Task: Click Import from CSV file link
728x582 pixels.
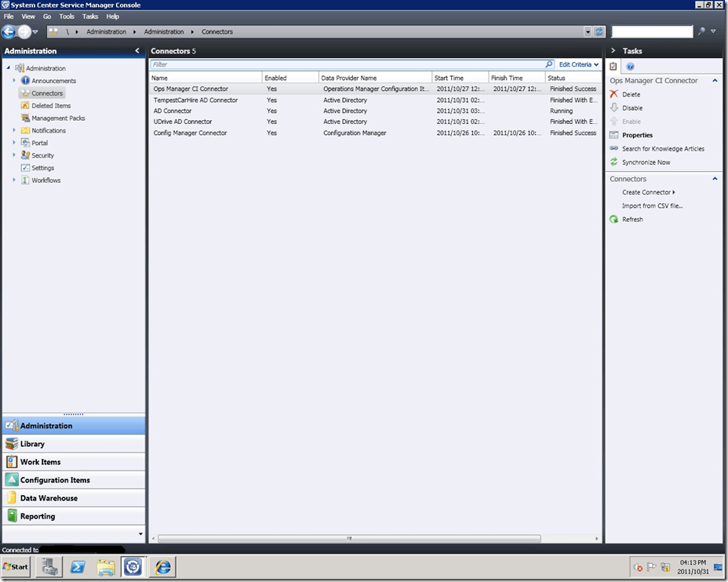Action: (x=652, y=206)
